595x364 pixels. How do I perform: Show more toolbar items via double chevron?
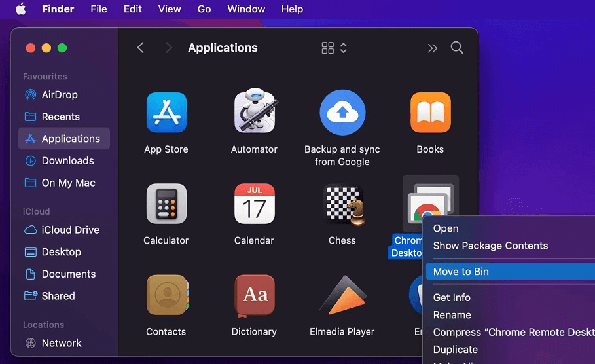(432, 48)
